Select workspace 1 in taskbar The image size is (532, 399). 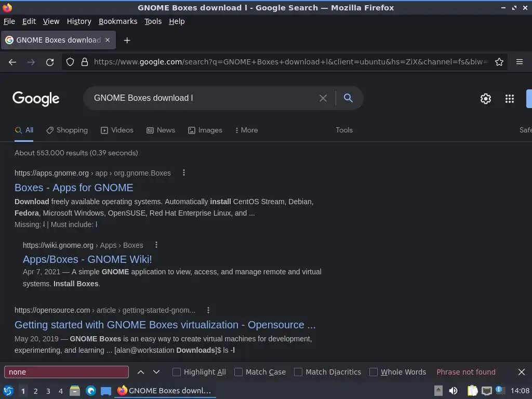tap(23, 391)
